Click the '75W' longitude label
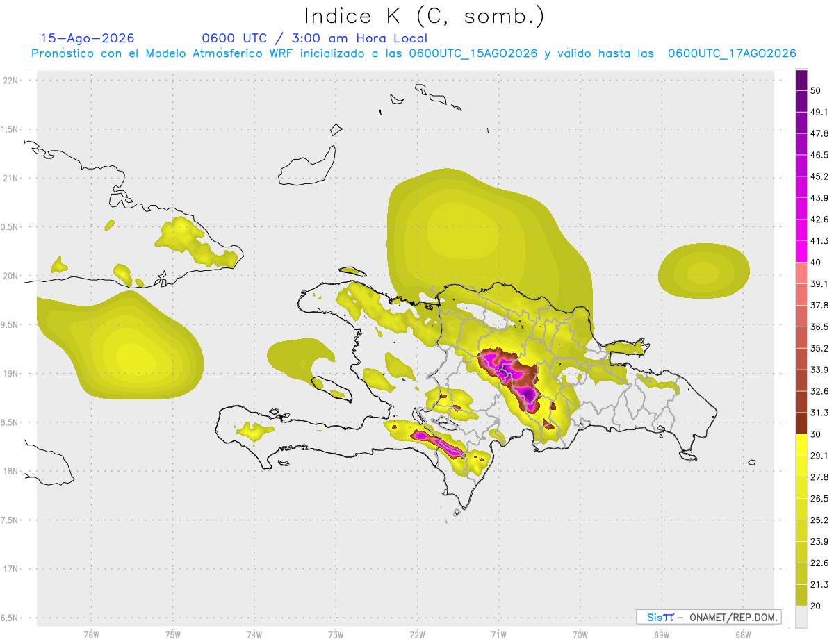This screenshot has width=834, height=644. [173, 635]
